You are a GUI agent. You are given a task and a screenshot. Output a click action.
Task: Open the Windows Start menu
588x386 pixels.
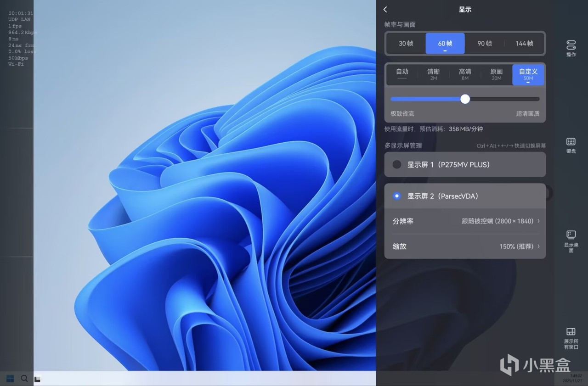10,379
